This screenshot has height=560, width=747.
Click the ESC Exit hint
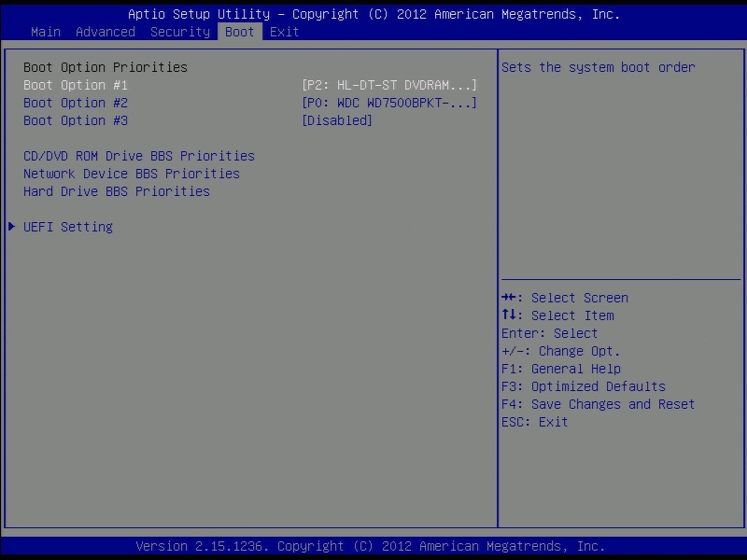pyautogui.click(x=535, y=422)
